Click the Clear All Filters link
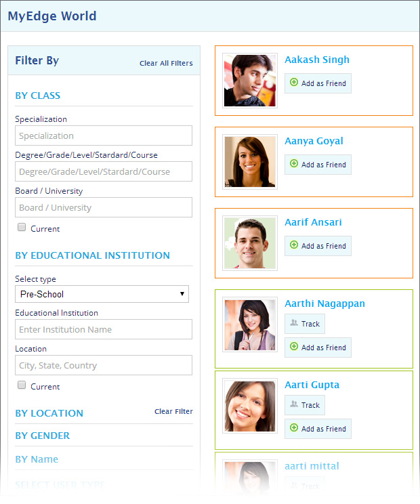The image size is (420, 504). (x=166, y=63)
